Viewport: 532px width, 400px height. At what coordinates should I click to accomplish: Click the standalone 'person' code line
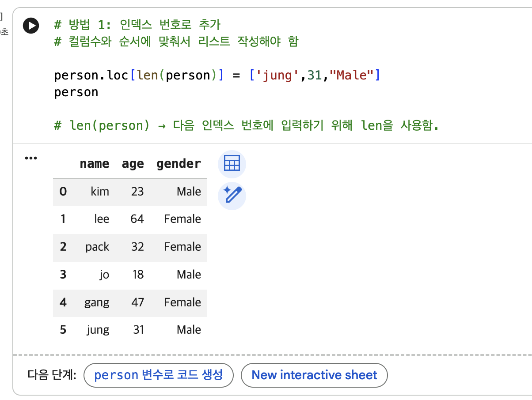click(76, 92)
